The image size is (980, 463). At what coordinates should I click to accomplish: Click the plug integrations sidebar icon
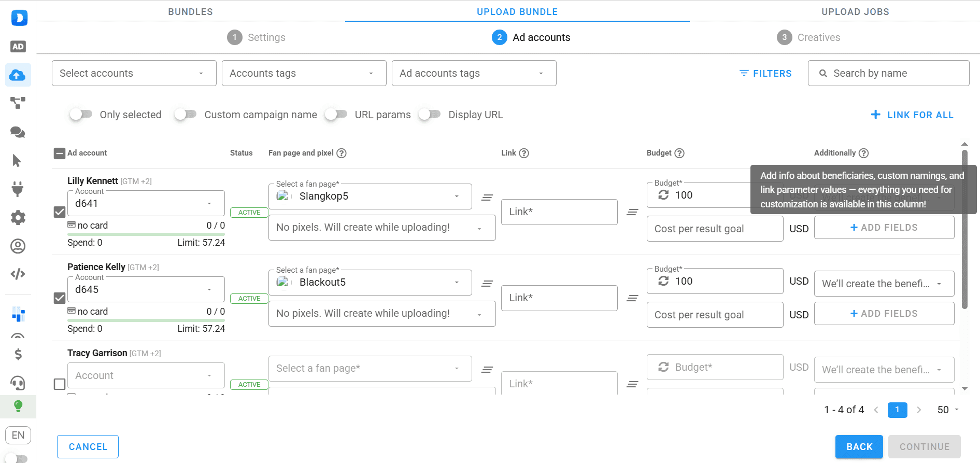18,189
